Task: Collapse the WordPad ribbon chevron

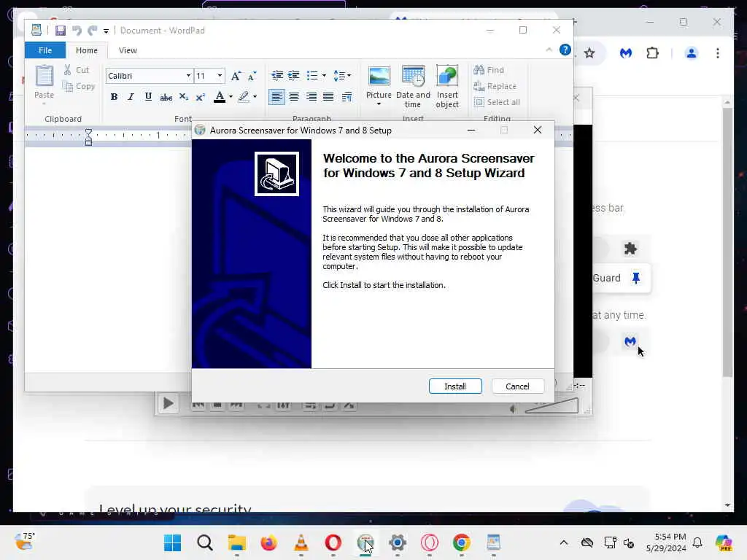Action: [549, 50]
